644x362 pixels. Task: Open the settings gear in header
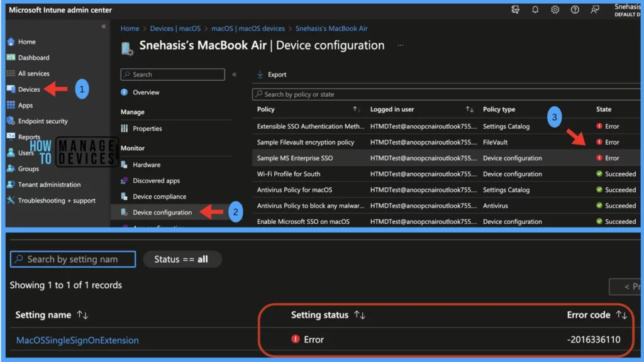[x=555, y=9]
